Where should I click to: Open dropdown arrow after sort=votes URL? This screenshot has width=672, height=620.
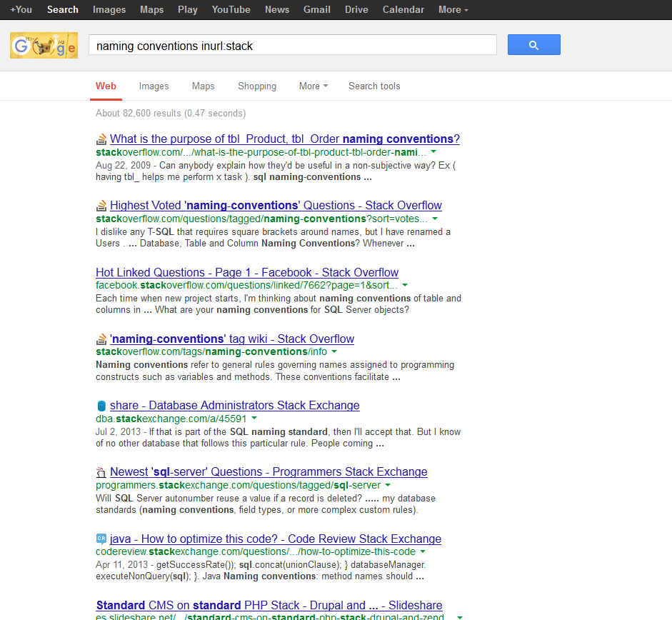coord(435,219)
